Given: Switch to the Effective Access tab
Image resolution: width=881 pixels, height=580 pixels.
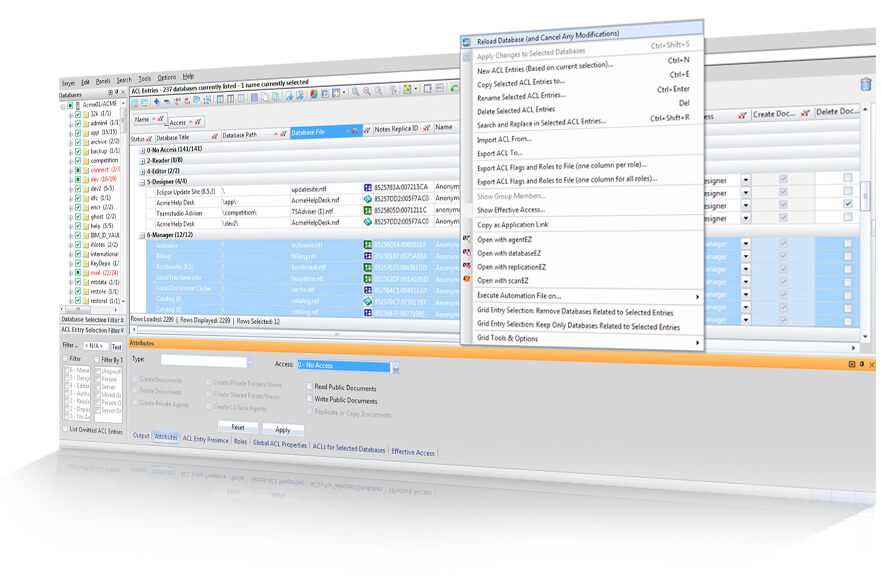Looking at the screenshot, I should click(x=413, y=452).
